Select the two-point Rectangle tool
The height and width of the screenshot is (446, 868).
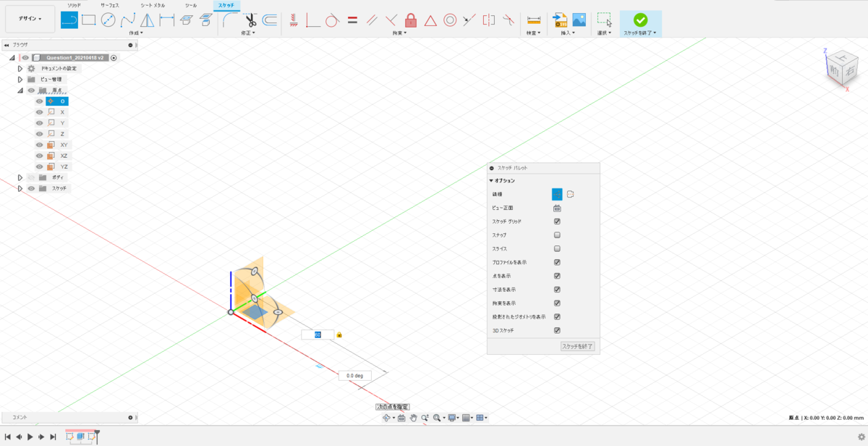pos(89,20)
